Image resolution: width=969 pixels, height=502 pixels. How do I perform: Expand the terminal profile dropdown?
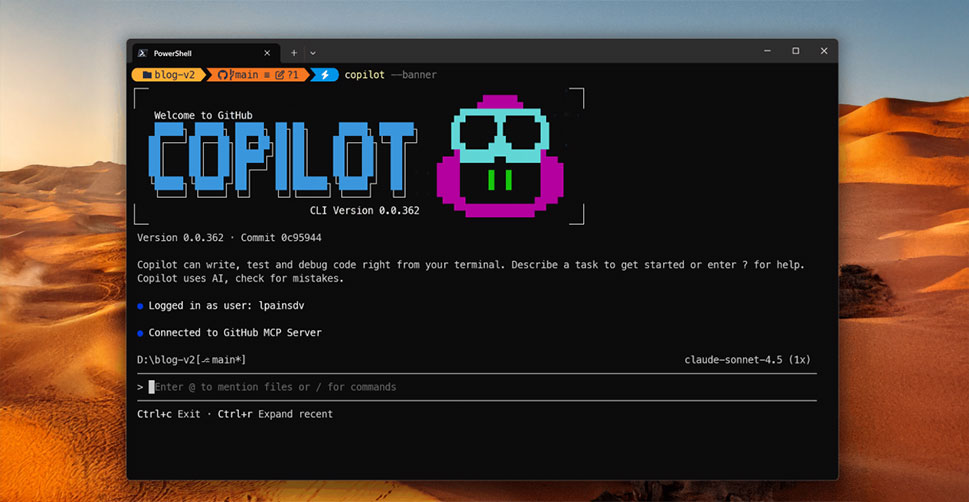pos(313,53)
